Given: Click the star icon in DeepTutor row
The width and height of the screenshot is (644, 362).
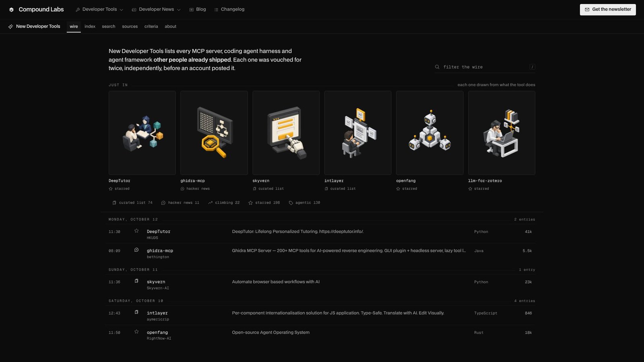Looking at the screenshot, I should tap(136, 231).
